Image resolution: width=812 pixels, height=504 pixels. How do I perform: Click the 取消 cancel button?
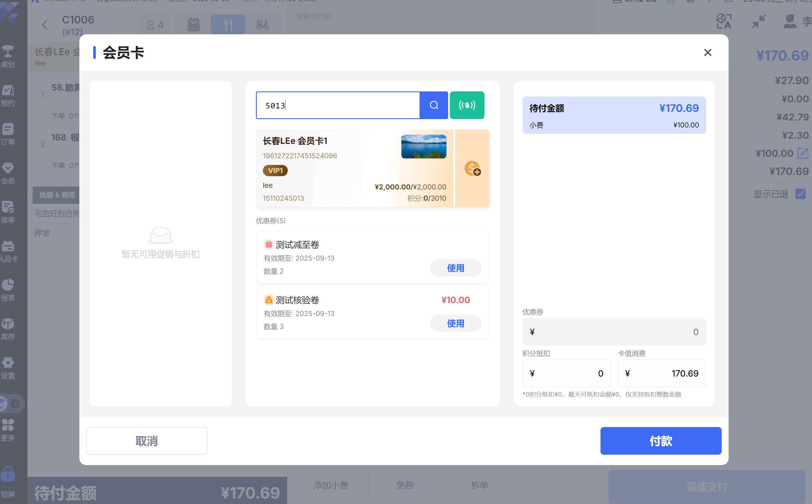tap(147, 441)
